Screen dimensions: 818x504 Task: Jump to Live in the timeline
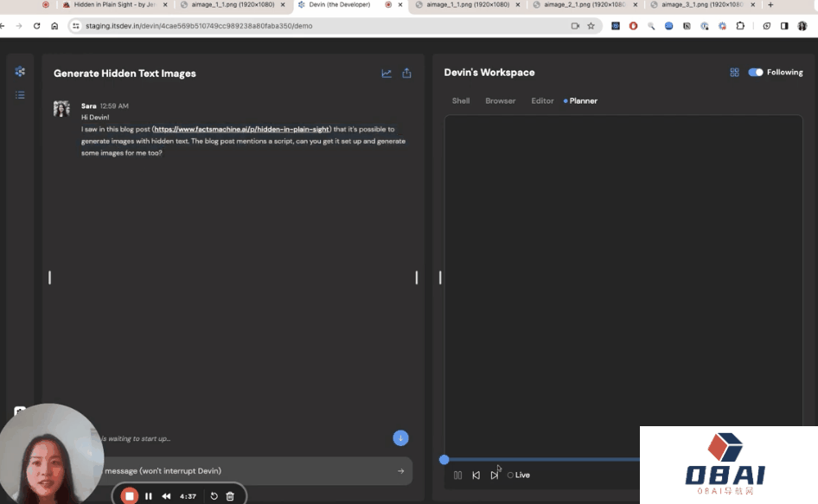pyautogui.click(x=519, y=475)
